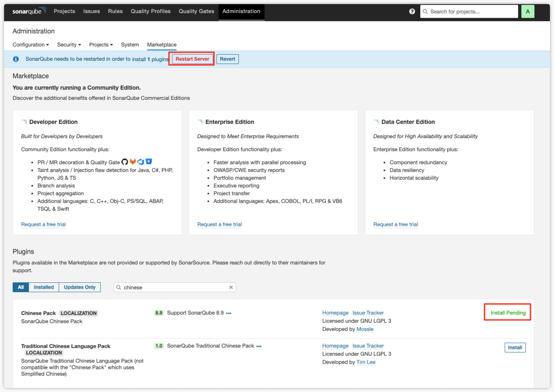Select the All plugins filter
The height and width of the screenshot is (392, 554).
tap(21, 287)
